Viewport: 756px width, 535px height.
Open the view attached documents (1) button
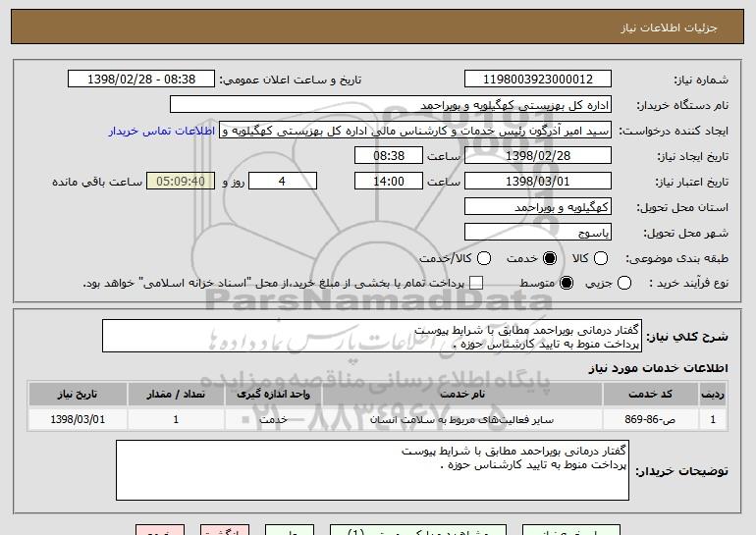pos(418,530)
